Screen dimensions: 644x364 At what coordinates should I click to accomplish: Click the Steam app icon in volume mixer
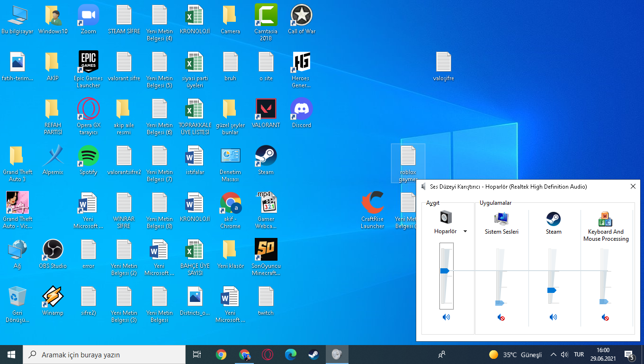click(x=553, y=218)
